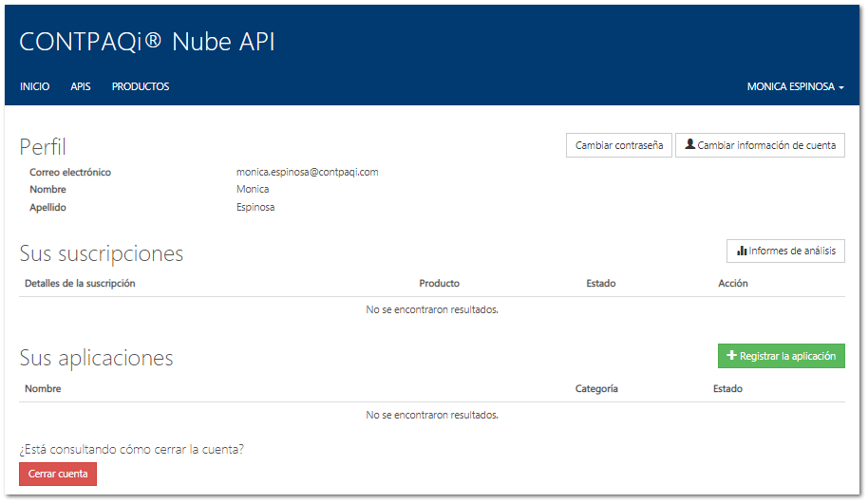Click the person icon on Cambiar información de cuenta
Screen dimensions: 868x503
coord(690,145)
